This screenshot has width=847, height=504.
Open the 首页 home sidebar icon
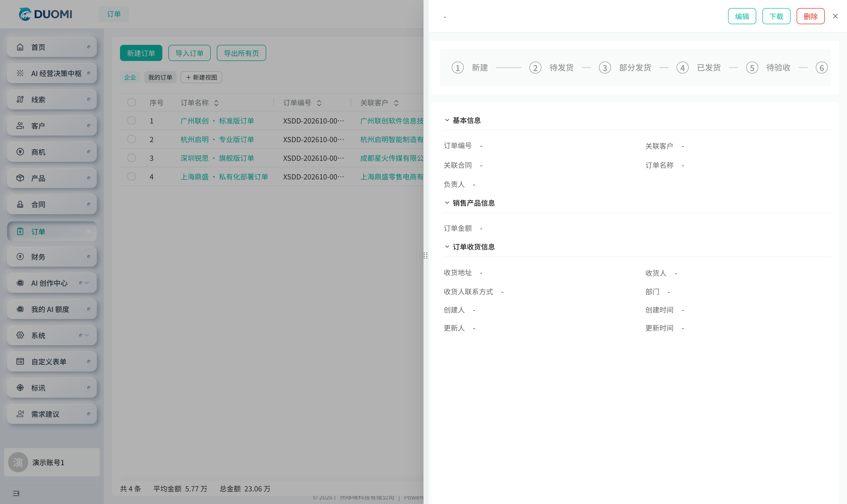(x=20, y=47)
